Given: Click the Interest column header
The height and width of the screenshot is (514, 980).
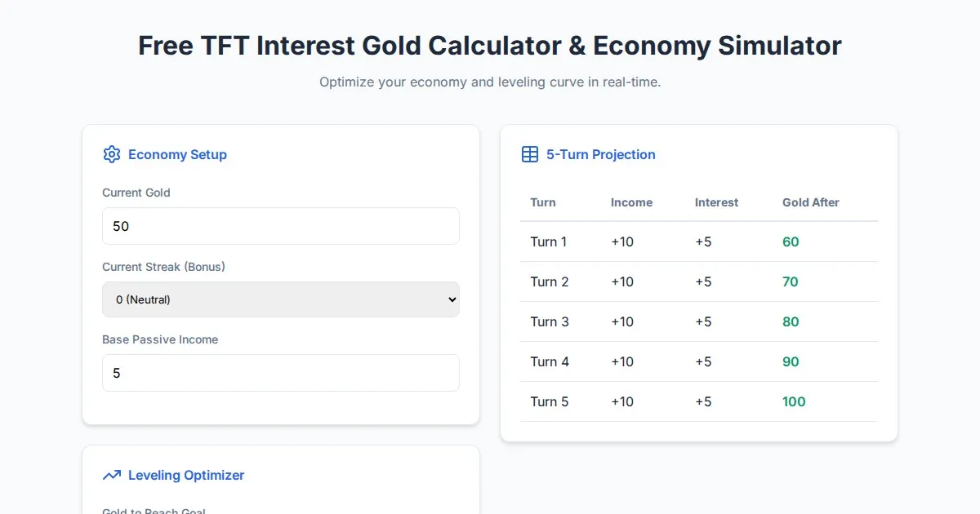Looking at the screenshot, I should 716,202.
